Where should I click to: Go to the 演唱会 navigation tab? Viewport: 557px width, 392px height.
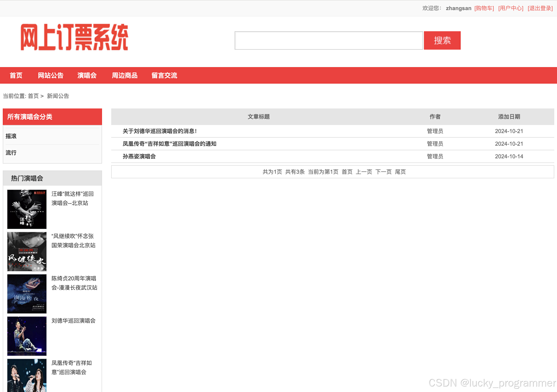87,75
